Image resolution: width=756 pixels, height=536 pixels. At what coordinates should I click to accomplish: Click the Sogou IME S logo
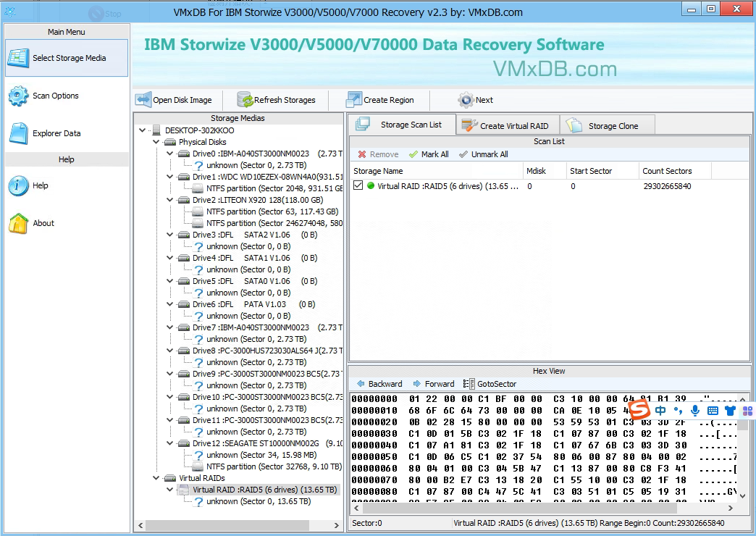(640, 410)
